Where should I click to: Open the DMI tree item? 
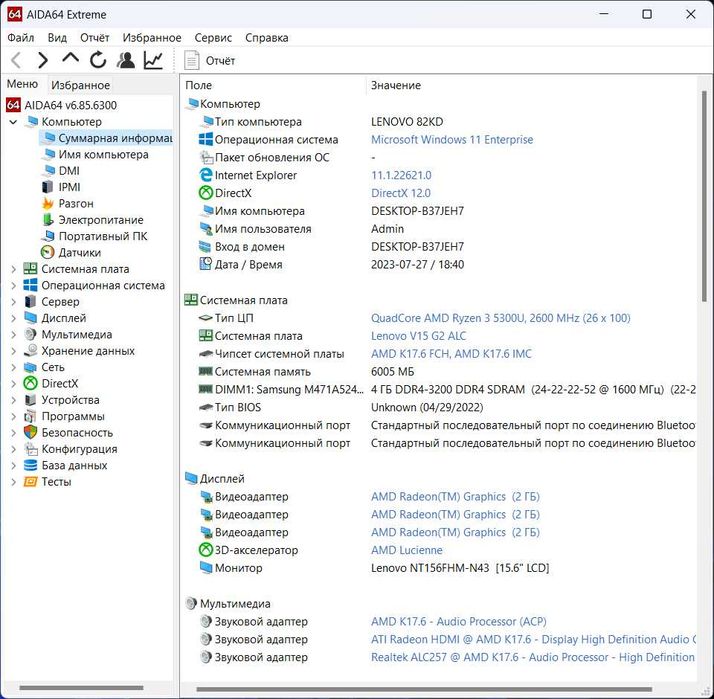(x=69, y=171)
